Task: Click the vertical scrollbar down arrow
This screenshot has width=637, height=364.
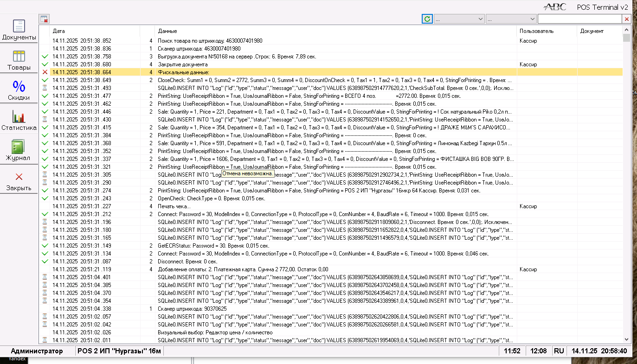Action: pyautogui.click(x=627, y=339)
